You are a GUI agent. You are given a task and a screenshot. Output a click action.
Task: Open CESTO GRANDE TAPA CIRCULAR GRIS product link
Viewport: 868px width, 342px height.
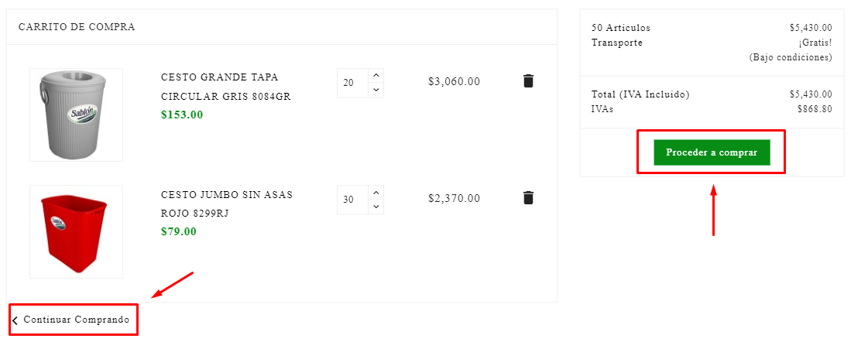click(x=225, y=87)
